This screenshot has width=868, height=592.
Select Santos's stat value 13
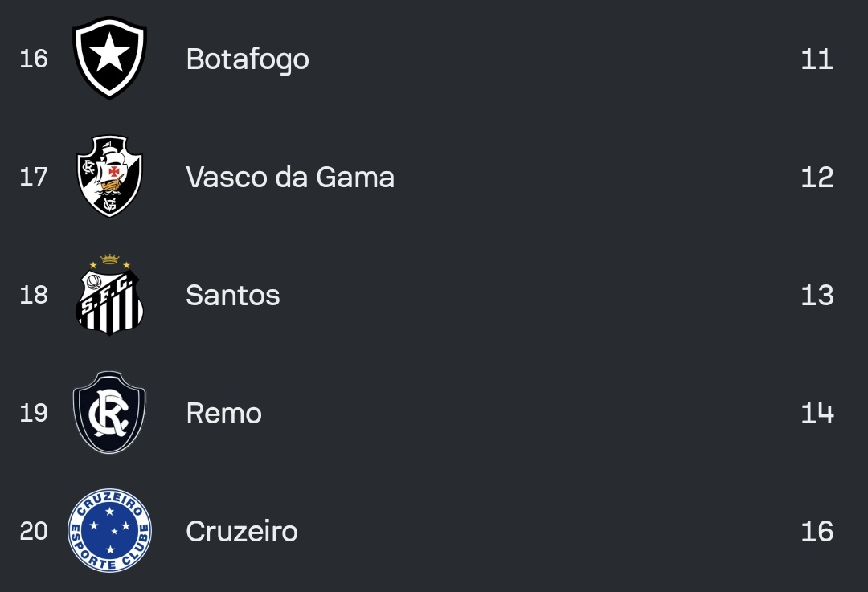[817, 295]
